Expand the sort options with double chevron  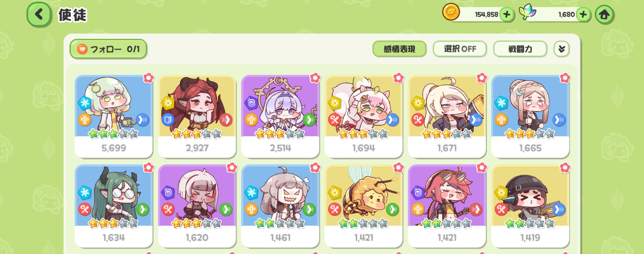pyautogui.click(x=561, y=49)
